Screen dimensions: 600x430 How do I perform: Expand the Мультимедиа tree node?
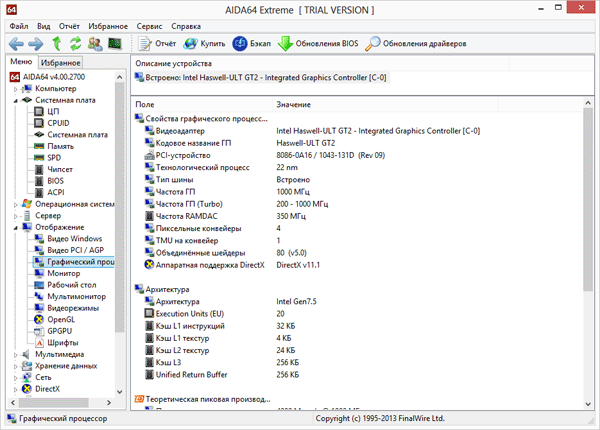point(16,355)
